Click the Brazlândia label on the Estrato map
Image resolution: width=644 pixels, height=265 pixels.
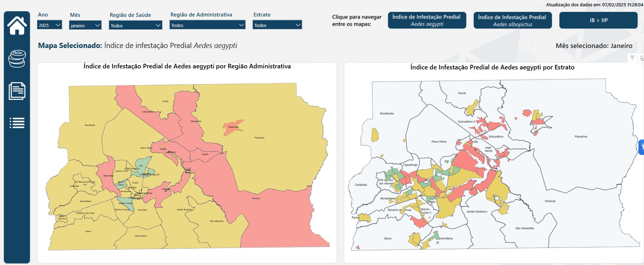coord(387,114)
